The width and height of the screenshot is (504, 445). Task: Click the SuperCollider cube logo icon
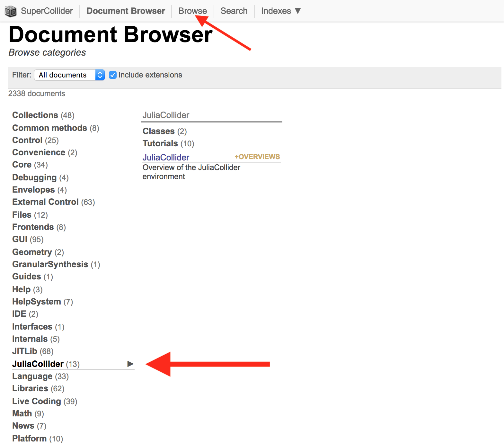11,11
